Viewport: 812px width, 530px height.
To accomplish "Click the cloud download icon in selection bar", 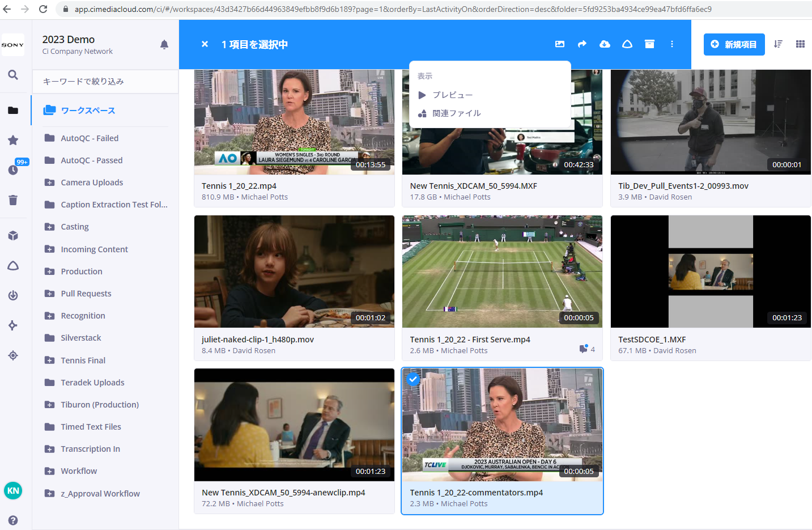I will 605,44.
